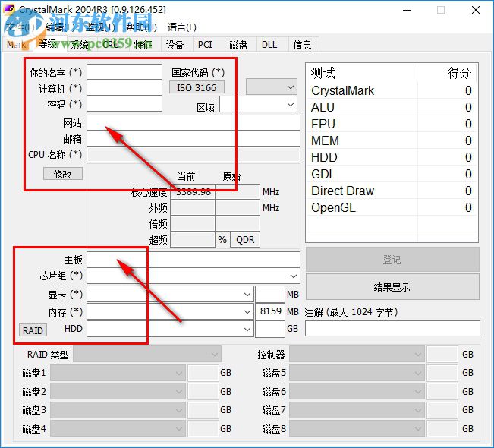Image resolution: width=494 pixels, height=448 pixels.
Task: Click the 主板 input field
Action: (194, 260)
